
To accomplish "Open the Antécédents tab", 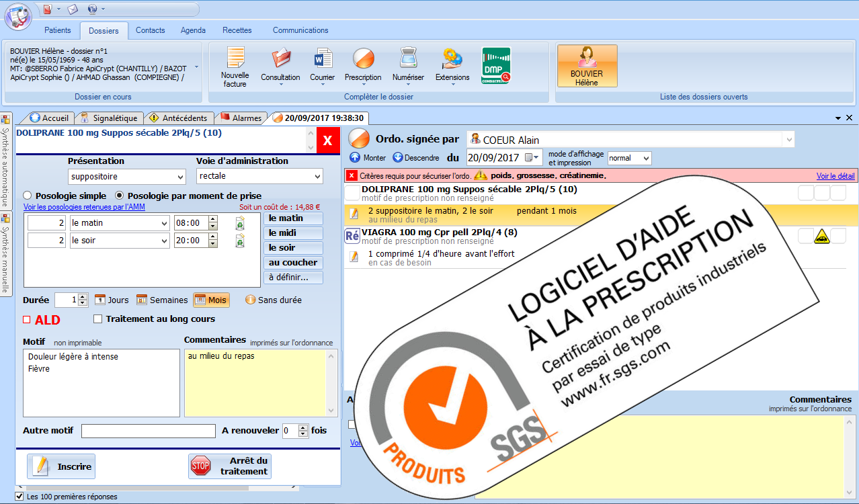I will coord(179,118).
